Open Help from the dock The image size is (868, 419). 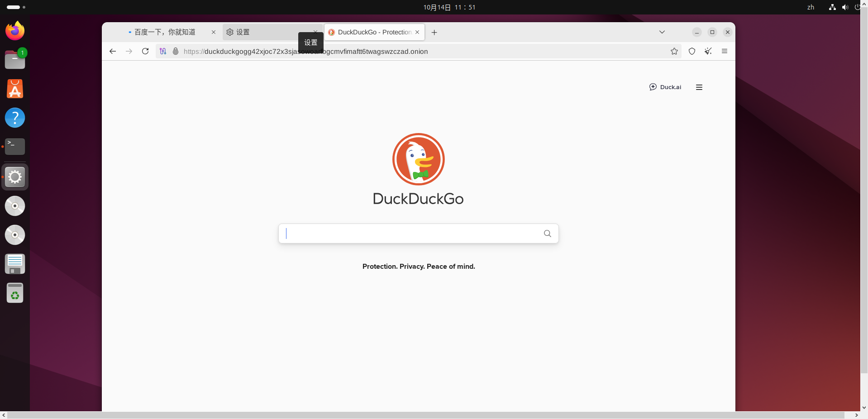(15, 118)
